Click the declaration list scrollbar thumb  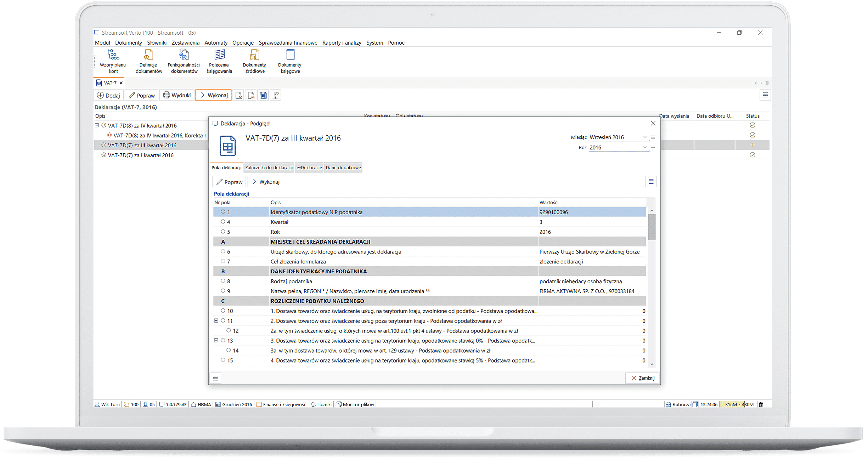(x=652, y=227)
